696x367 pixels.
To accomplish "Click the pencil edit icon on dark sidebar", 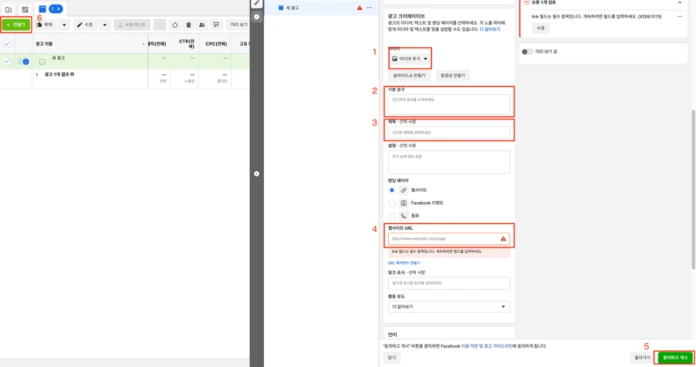I will 257,3.
